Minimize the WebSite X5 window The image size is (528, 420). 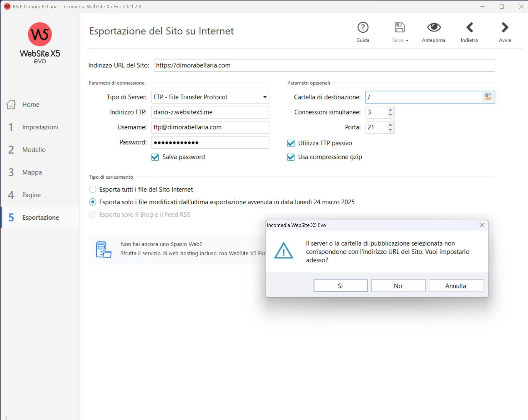pos(483,6)
